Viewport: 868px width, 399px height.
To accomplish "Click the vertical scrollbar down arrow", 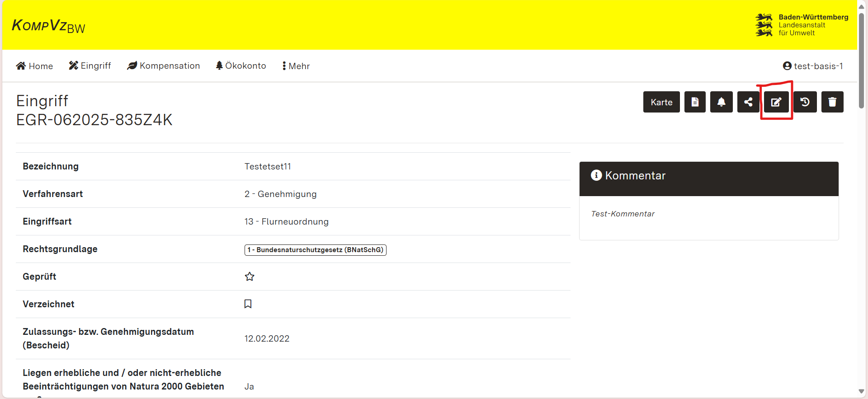I will (861, 391).
